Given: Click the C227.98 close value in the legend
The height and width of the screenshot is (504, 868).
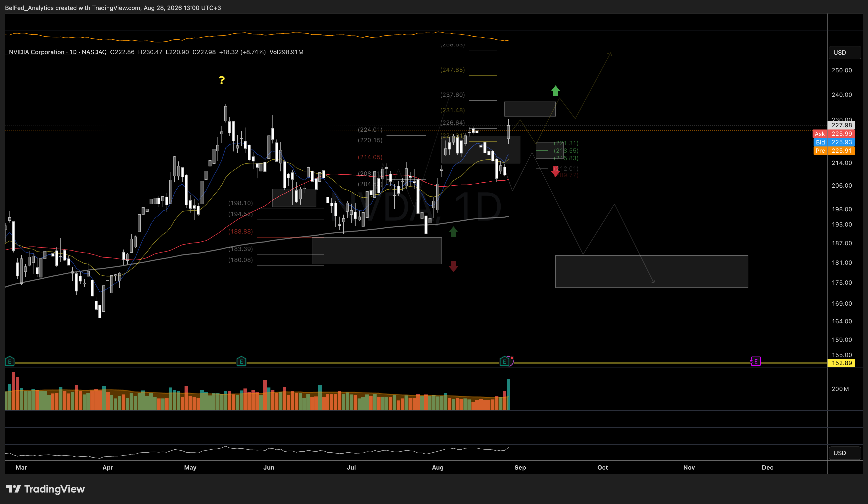Looking at the screenshot, I should tap(204, 52).
